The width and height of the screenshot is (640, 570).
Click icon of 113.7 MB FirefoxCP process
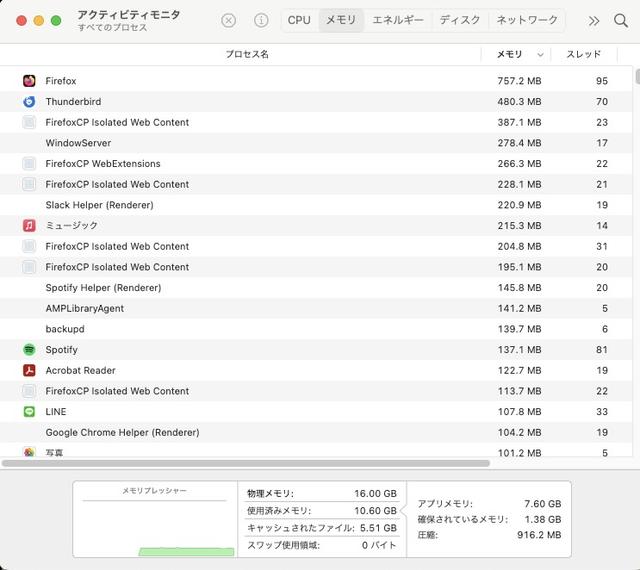click(29, 391)
